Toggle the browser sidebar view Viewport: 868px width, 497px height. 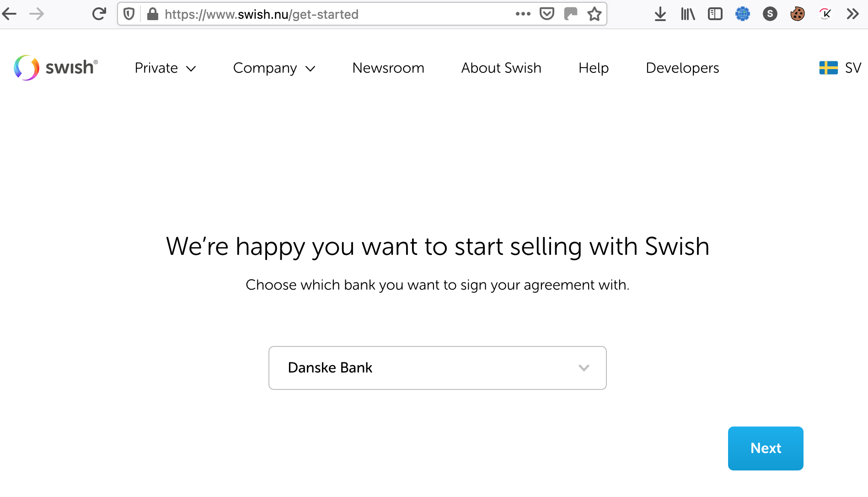pyautogui.click(x=715, y=14)
